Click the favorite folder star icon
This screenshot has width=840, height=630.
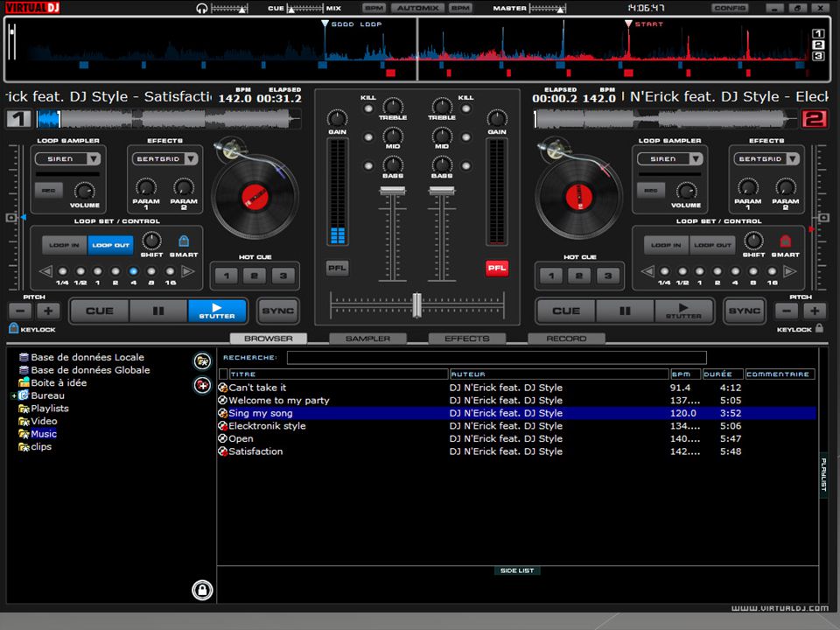point(202,360)
